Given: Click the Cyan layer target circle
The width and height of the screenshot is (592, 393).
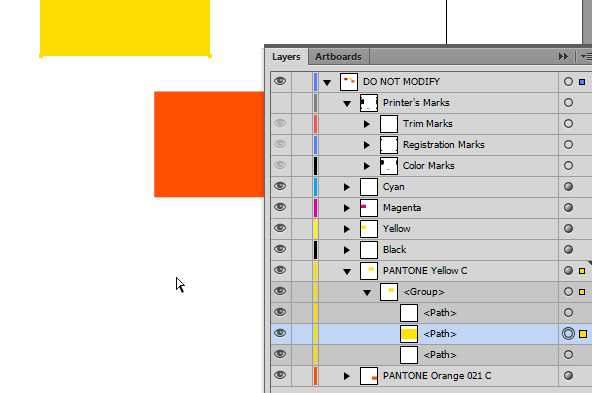Looking at the screenshot, I should 568,186.
